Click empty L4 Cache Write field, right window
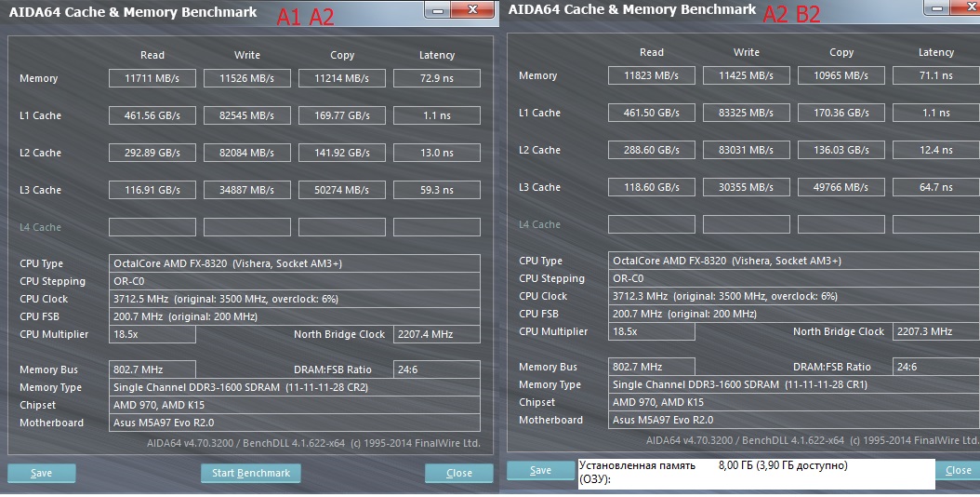This screenshot has height=497, width=980. pyautogui.click(x=747, y=224)
